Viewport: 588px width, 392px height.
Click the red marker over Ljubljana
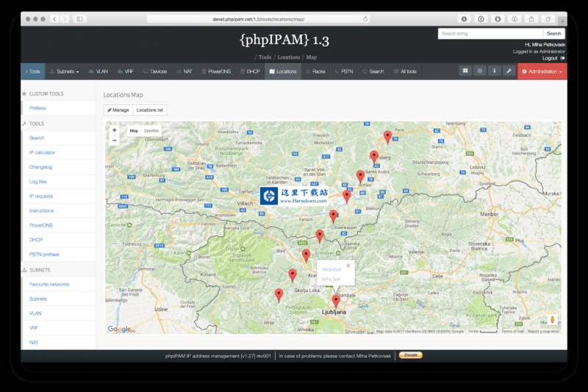pos(336,300)
